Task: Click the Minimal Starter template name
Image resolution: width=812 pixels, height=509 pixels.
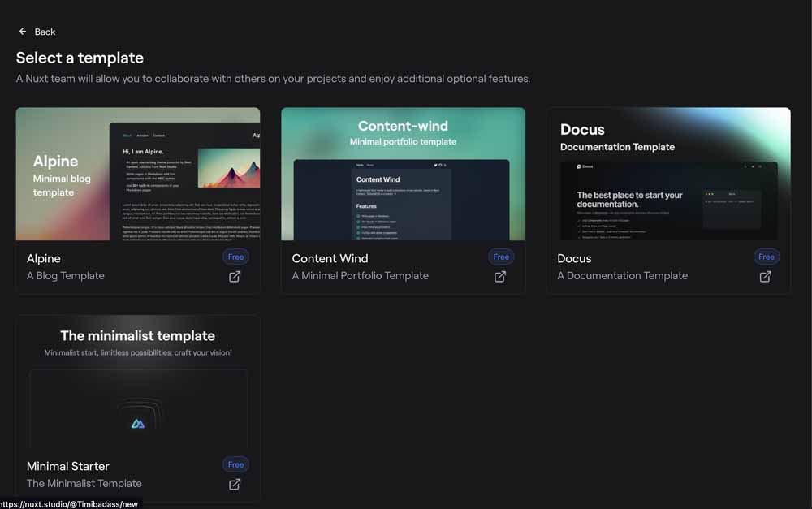Action: click(67, 466)
